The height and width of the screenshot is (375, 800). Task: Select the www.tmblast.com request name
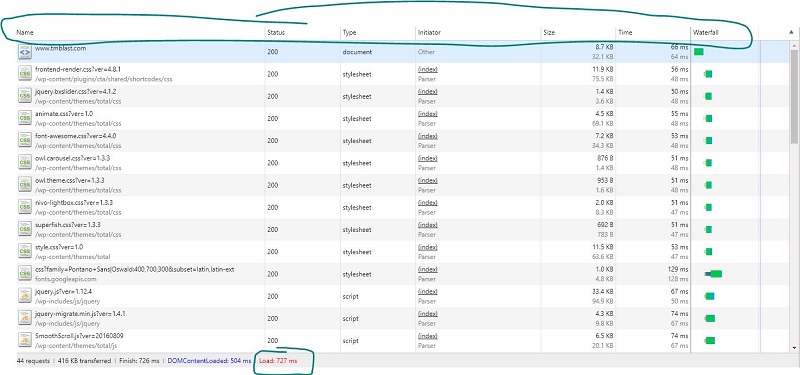[60, 48]
